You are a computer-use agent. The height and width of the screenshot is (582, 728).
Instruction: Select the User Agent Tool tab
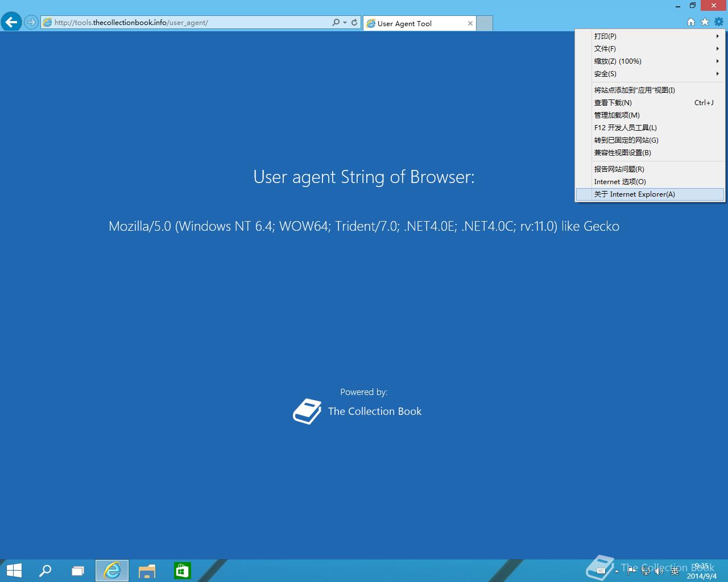click(420, 23)
